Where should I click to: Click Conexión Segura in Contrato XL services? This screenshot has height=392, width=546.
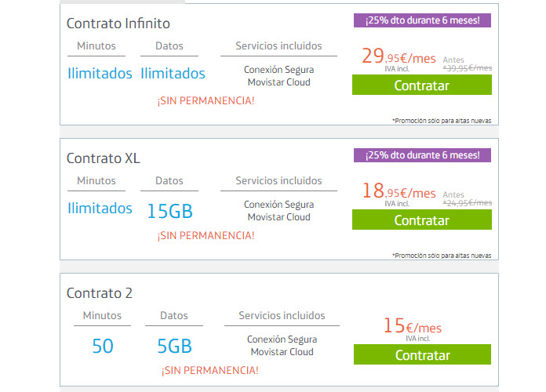pyautogui.click(x=279, y=205)
